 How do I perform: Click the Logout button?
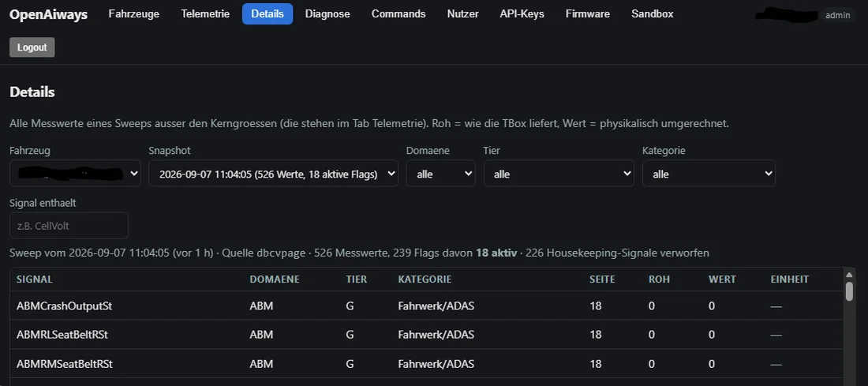click(x=32, y=47)
